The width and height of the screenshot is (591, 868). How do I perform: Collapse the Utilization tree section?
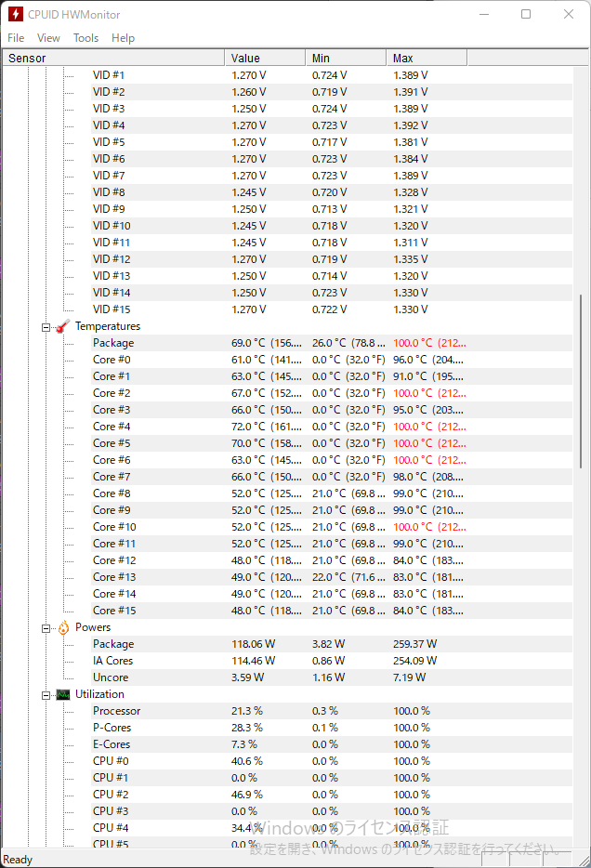pyautogui.click(x=46, y=695)
